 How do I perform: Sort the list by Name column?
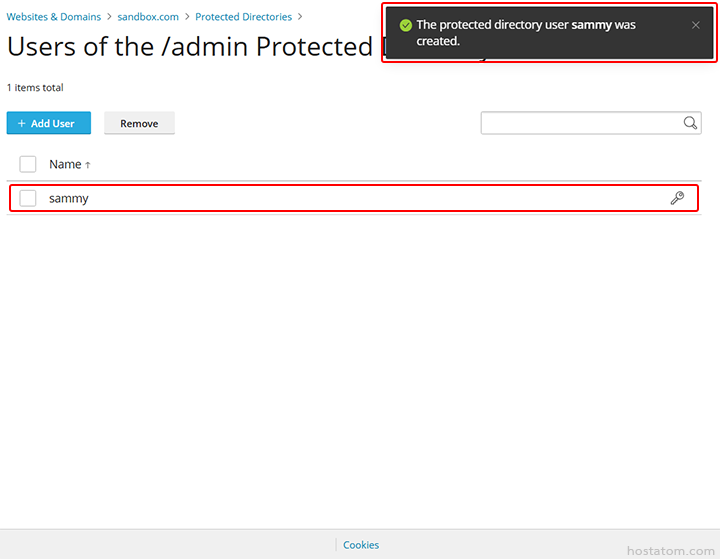65,164
